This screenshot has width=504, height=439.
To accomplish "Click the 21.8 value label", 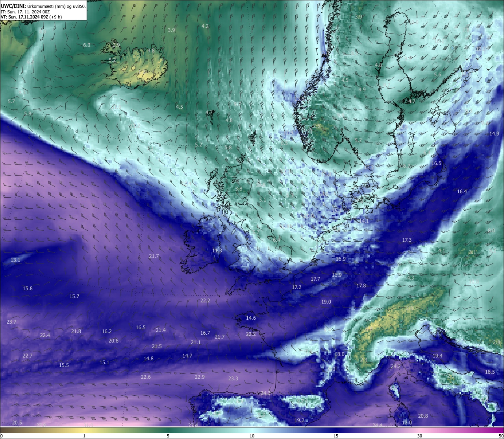I will (76, 332).
